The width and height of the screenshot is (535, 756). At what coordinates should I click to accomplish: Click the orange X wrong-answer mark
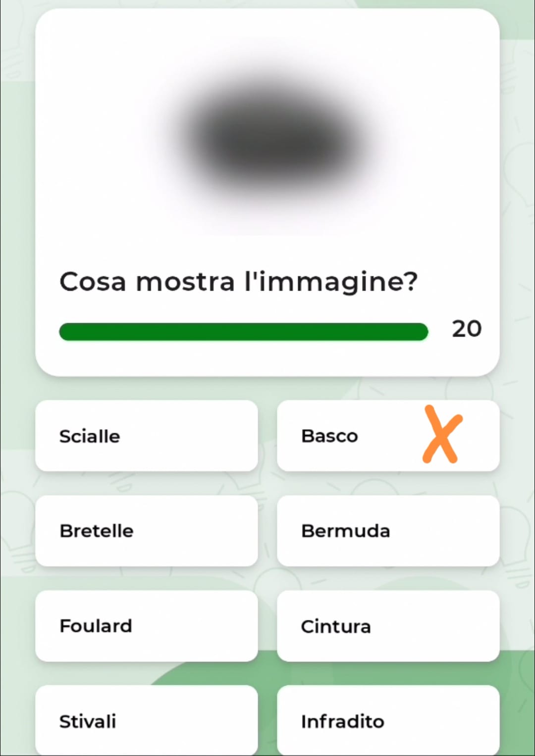click(x=442, y=435)
